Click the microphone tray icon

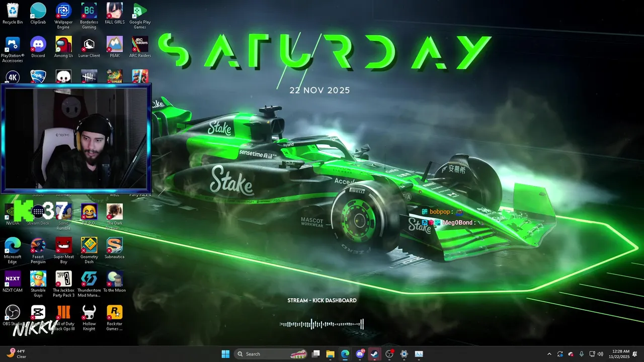tap(582, 354)
